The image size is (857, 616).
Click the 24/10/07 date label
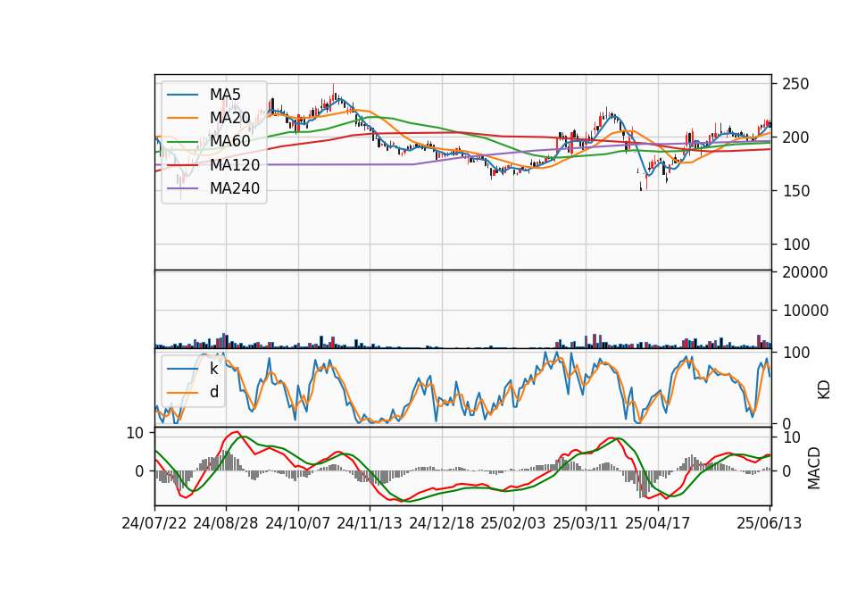pyautogui.click(x=298, y=523)
